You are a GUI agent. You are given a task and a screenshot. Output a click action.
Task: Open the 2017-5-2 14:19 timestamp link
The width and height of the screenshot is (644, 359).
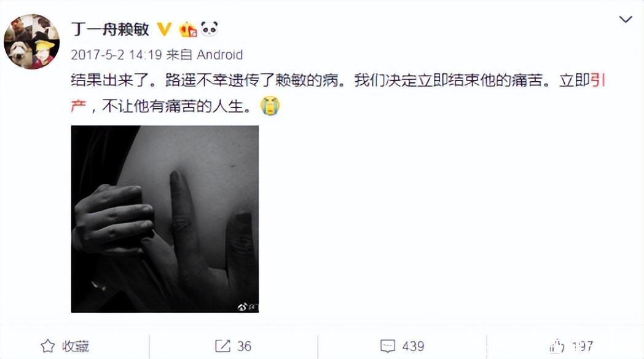116,55
